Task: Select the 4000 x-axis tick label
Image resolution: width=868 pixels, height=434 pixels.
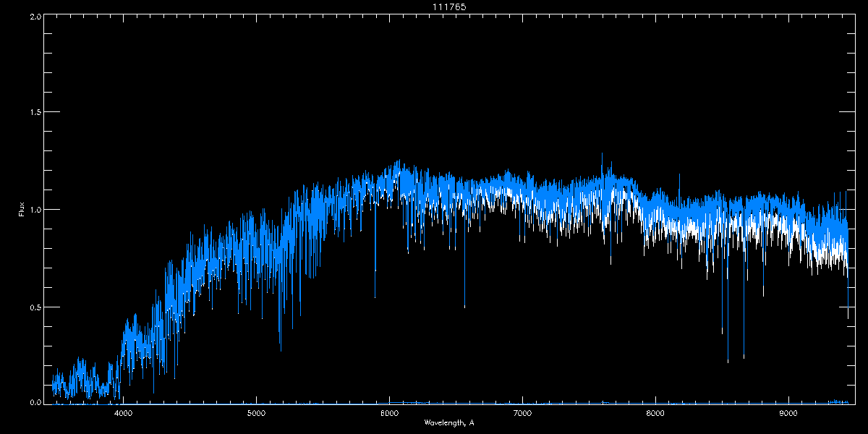Action: pos(123,414)
